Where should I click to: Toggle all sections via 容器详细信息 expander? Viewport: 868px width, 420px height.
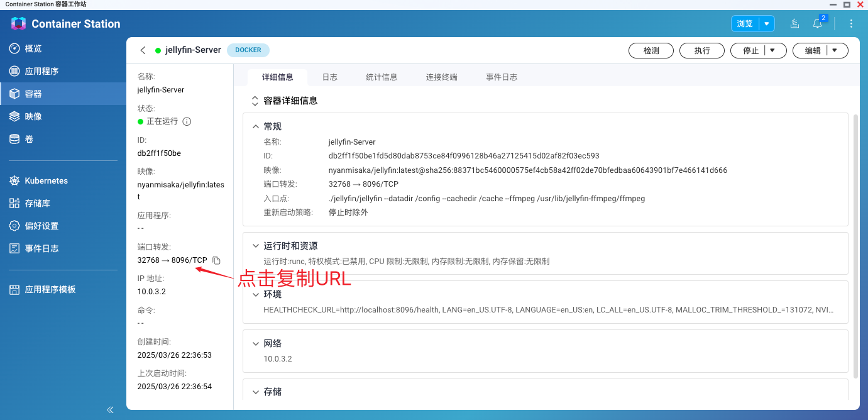255,101
